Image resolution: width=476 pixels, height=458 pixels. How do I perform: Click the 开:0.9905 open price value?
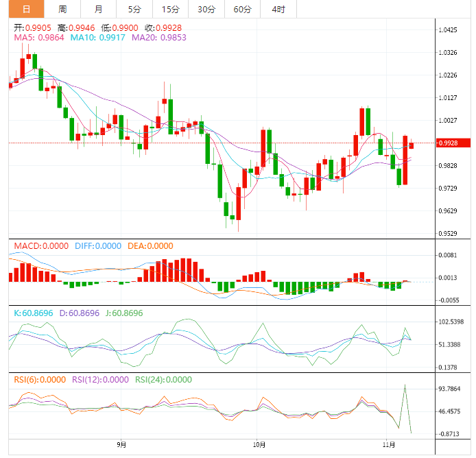[x=32, y=28]
